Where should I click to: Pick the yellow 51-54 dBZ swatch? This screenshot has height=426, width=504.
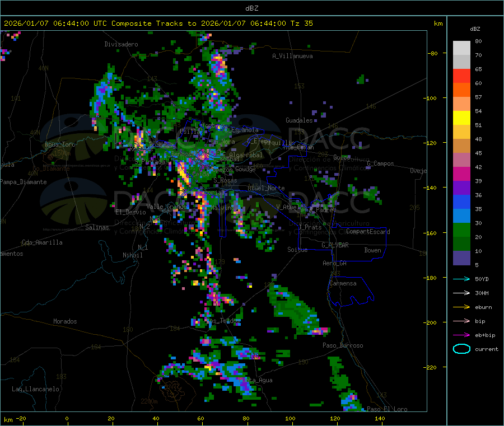click(461, 118)
